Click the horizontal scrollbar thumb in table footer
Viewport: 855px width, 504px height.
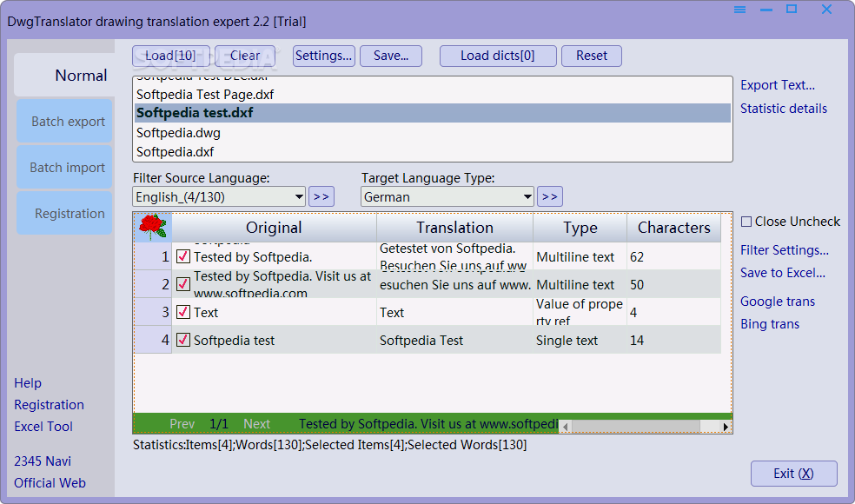636,427
